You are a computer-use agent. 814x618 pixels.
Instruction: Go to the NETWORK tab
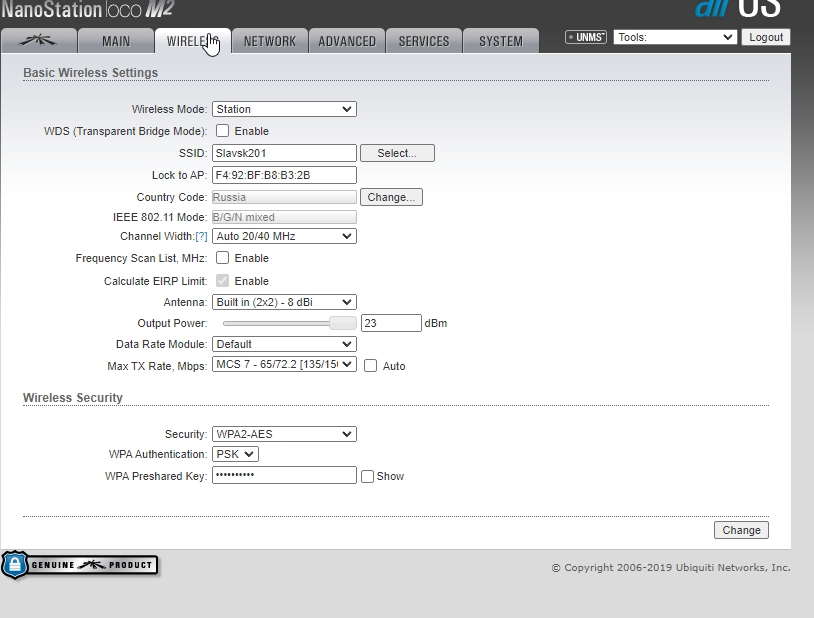(270, 41)
